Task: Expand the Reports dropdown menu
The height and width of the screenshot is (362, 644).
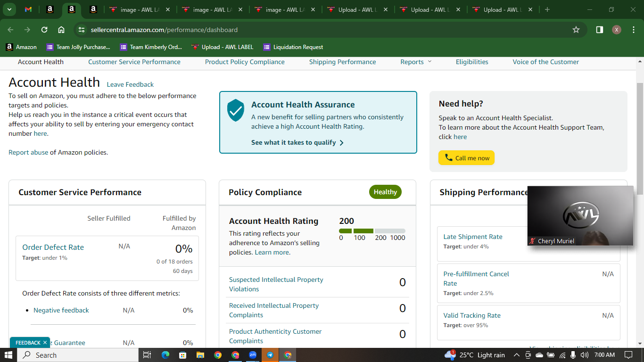Action: click(416, 62)
